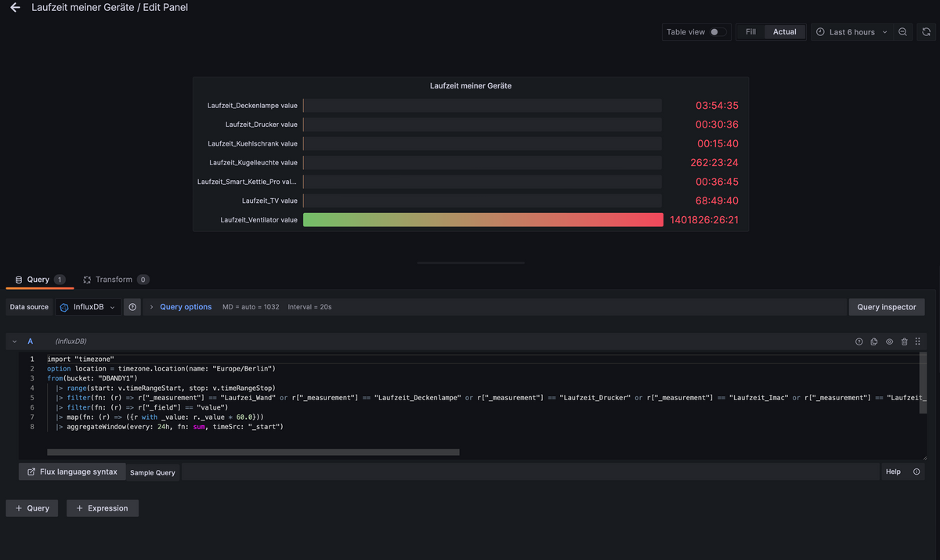Select the Actual display option
The image size is (940, 560).
point(784,32)
